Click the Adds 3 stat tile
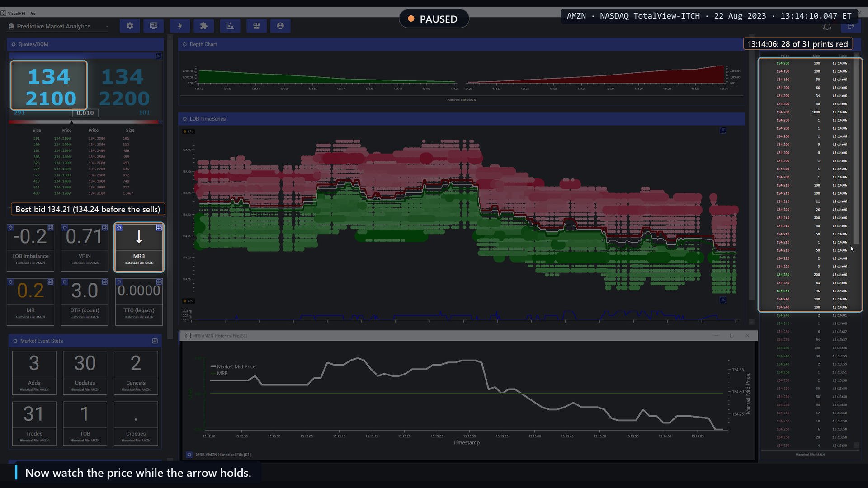 (34, 372)
